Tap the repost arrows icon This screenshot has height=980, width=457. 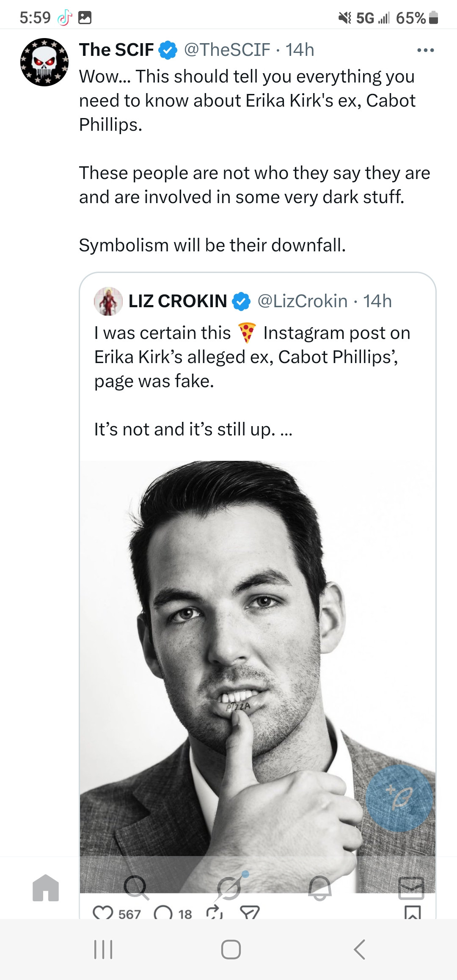click(x=215, y=913)
